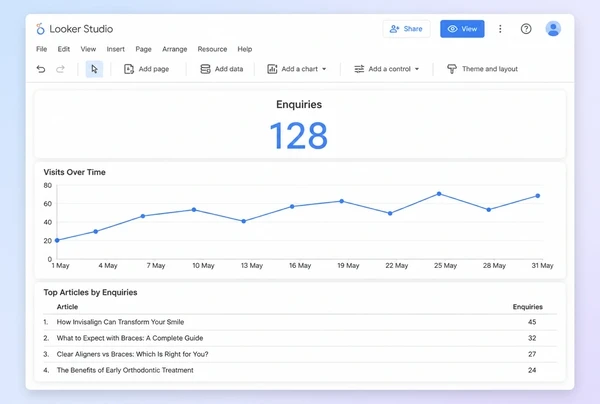
Task: Select the Visits Over Time chart title
Action: [x=75, y=172]
